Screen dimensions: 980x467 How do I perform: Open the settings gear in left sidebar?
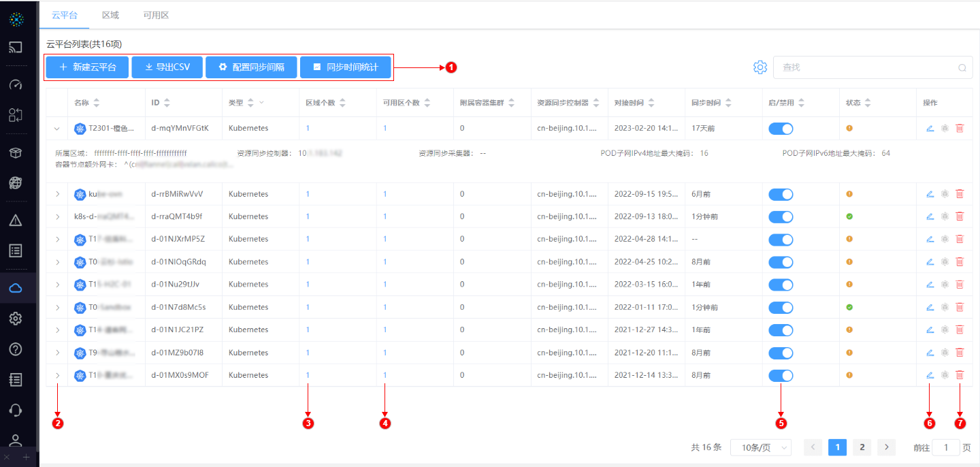16,319
